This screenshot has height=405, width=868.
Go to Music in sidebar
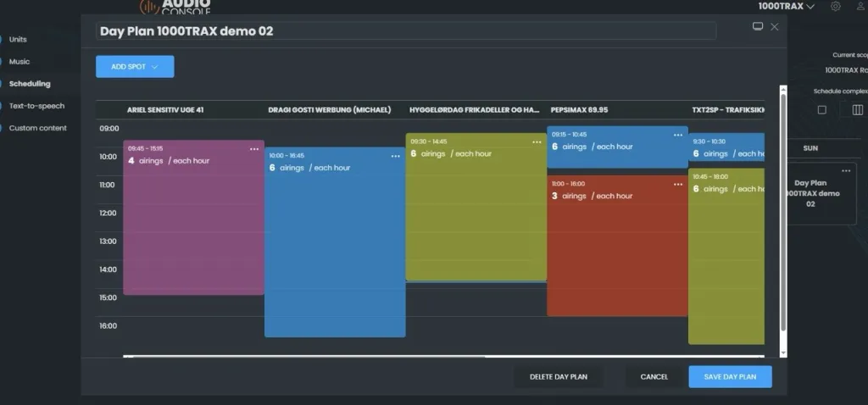click(19, 62)
